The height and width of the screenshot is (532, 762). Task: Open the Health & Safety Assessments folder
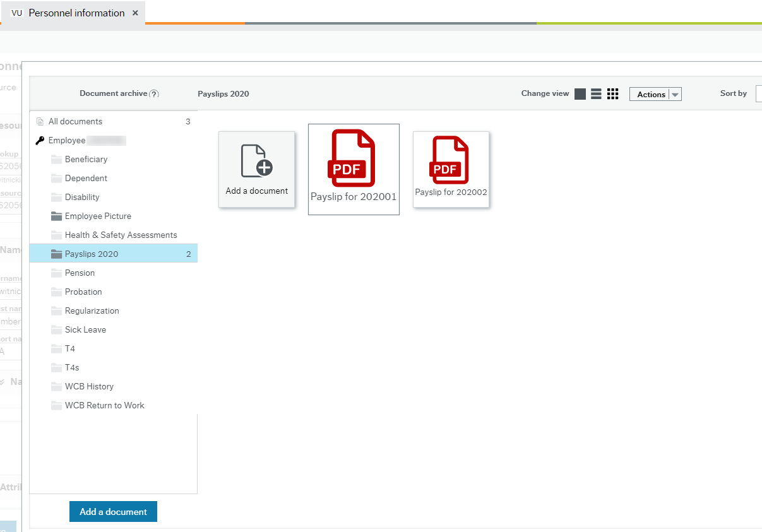(x=121, y=235)
